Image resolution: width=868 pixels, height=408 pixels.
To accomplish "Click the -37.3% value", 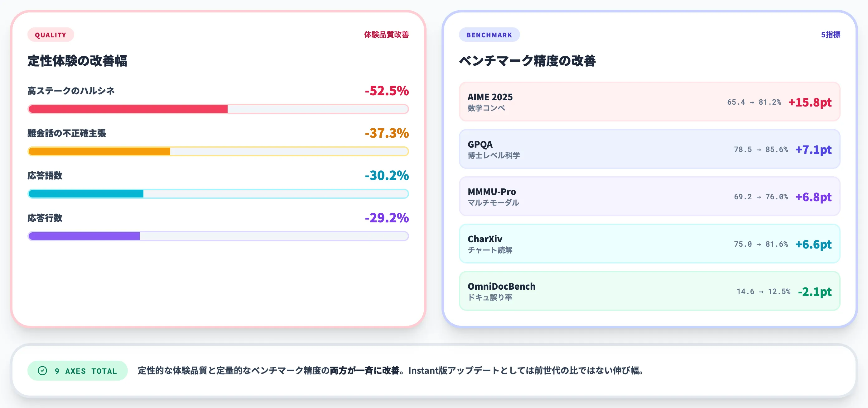I will [387, 133].
